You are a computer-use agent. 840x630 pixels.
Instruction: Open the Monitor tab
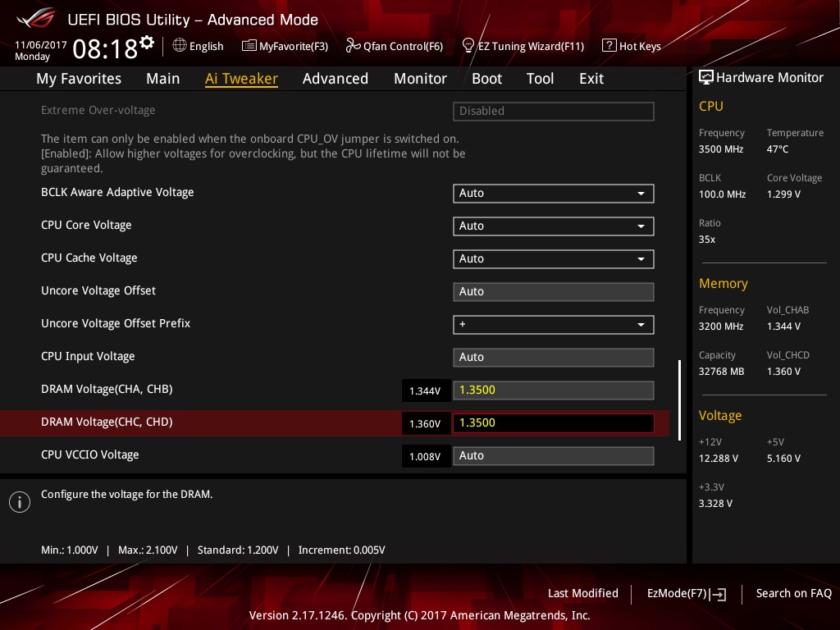pos(420,79)
